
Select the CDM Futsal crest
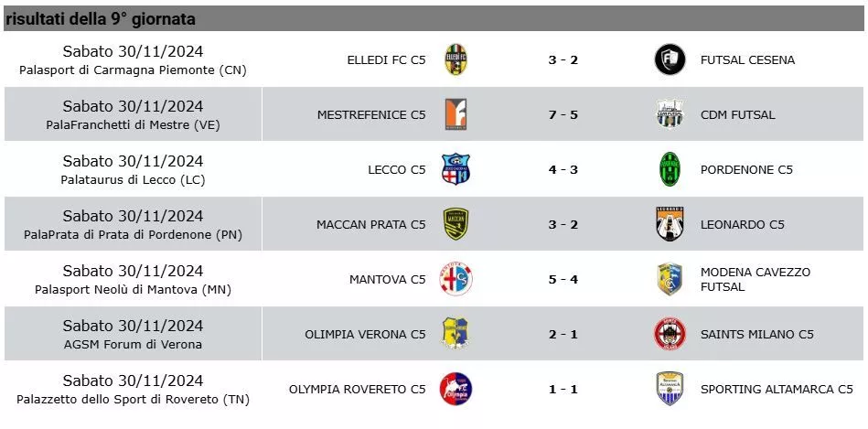(x=670, y=114)
